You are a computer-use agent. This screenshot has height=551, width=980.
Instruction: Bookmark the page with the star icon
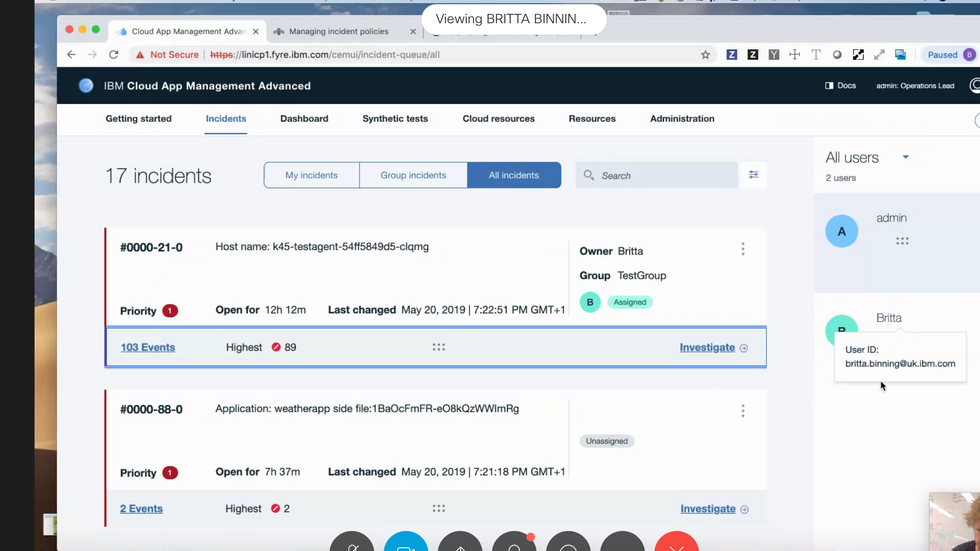(706, 55)
